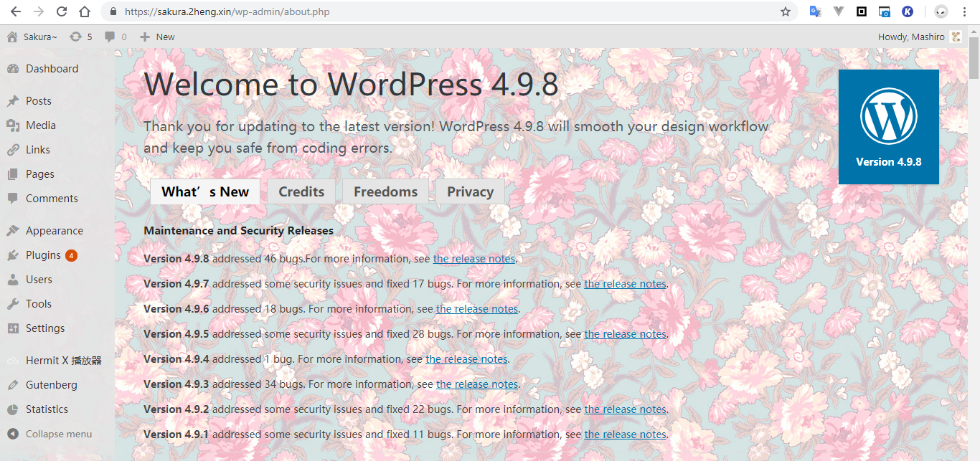The width and height of the screenshot is (980, 461).
Task: Click the Links chain icon
Action: click(13, 150)
